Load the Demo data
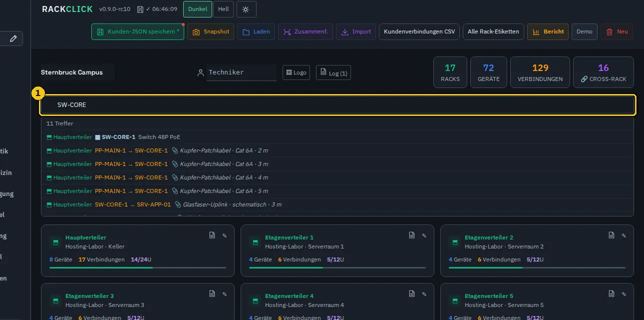Screen dimensions: 644x320 point(585,31)
